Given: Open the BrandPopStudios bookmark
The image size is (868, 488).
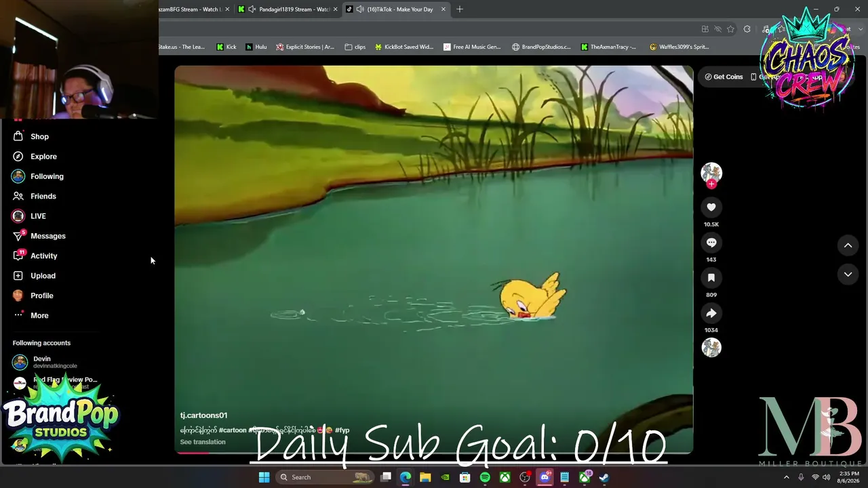Looking at the screenshot, I should click(x=541, y=47).
